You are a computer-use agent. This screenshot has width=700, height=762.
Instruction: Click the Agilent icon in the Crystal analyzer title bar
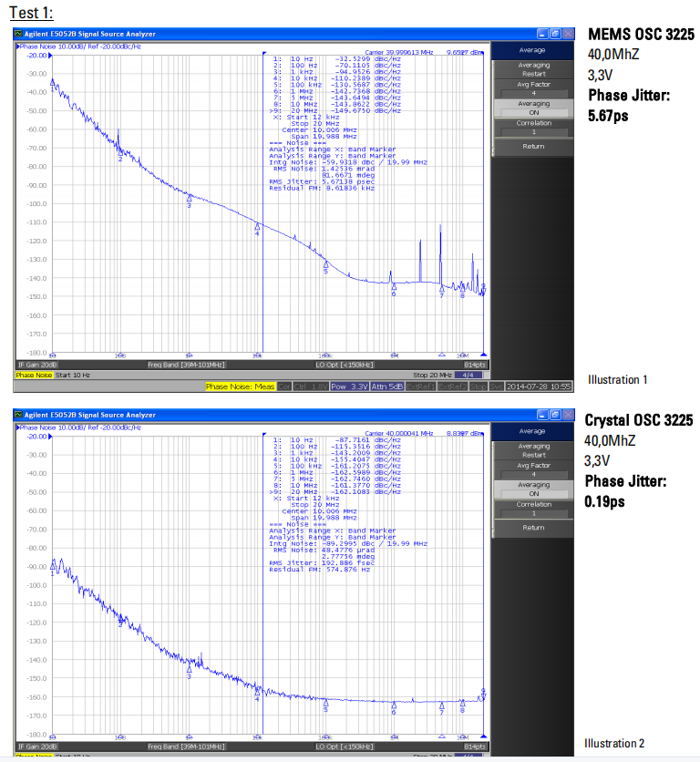click(19, 415)
